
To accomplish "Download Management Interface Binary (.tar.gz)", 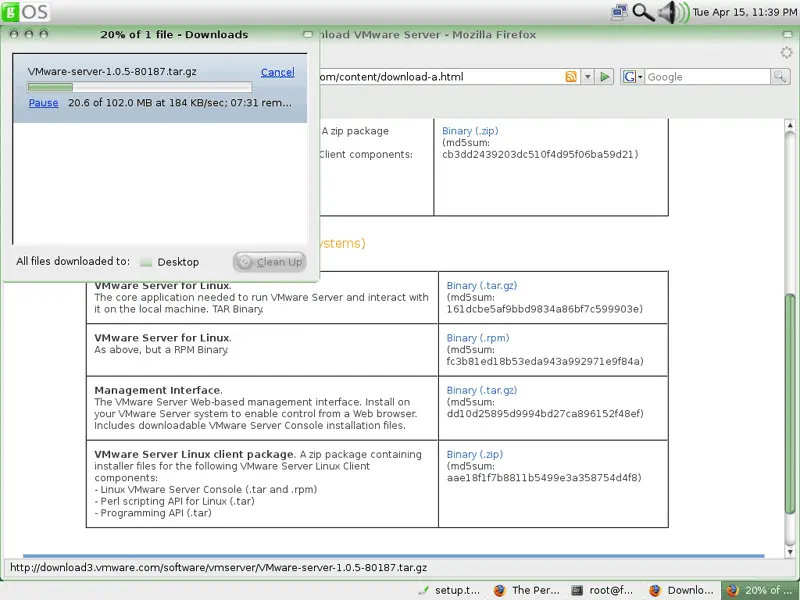I will (482, 390).
